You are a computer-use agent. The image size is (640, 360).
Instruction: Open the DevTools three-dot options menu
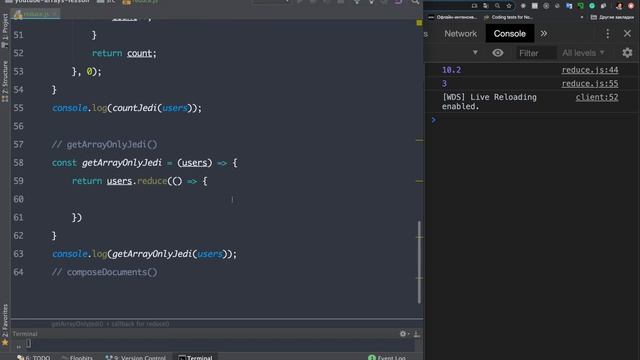click(607, 34)
